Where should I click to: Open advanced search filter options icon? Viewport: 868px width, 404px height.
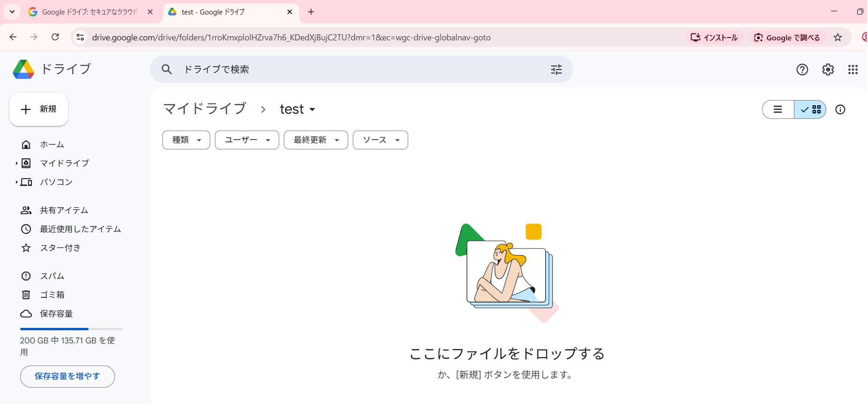point(556,70)
